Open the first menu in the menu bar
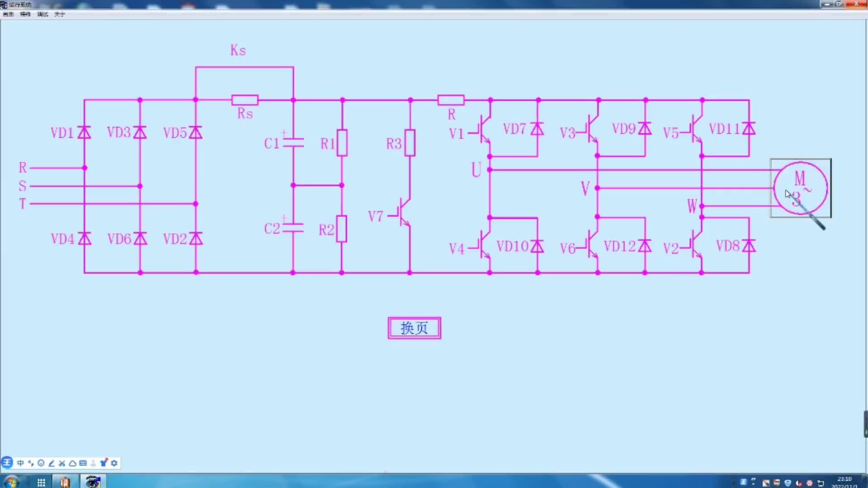 [8, 14]
